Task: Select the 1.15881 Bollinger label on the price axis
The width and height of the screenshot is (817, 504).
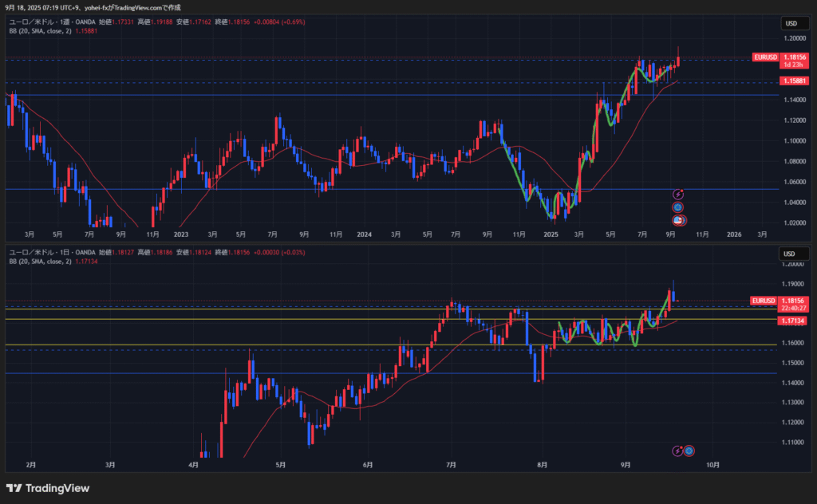Action: [794, 81]
